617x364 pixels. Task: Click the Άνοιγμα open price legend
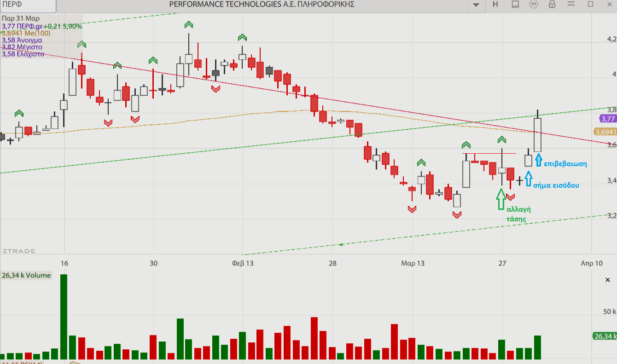click(x=22, y=40)
